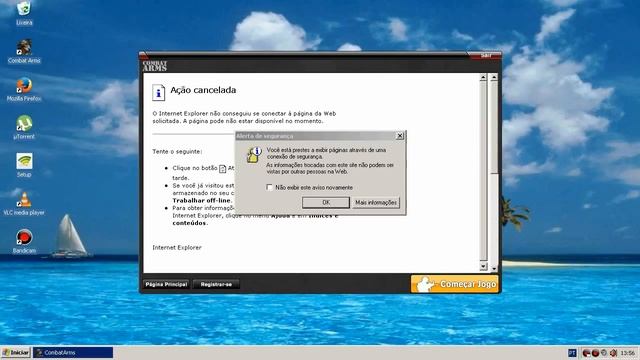The height and width of the screenshot is (360, 640).
Task: Click the first red tray icon
Action: pos(586,353)
